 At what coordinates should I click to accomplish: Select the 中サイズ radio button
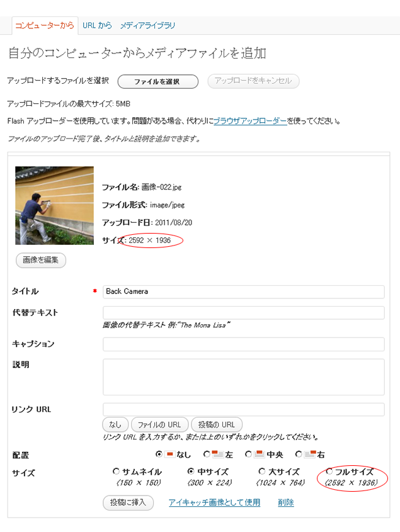coord(191,471)
